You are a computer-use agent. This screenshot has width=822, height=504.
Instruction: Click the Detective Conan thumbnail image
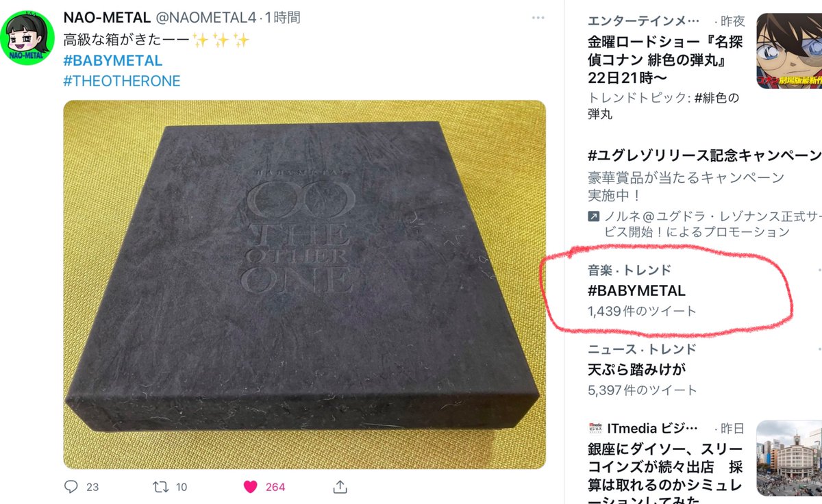click(789, 51)
